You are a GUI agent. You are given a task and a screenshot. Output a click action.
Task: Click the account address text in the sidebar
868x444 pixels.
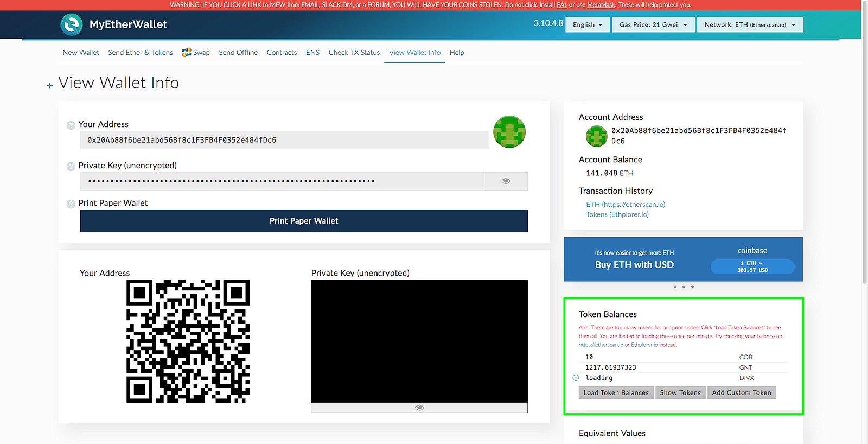click(699, 136)
